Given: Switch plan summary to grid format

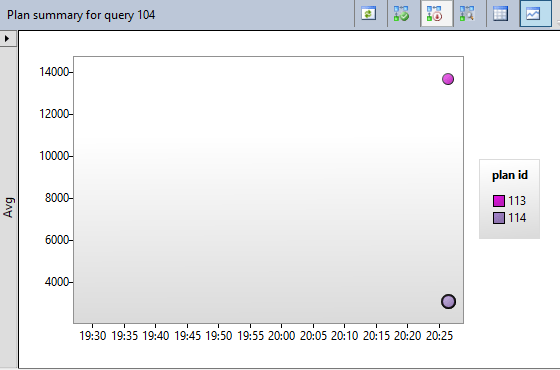Looking at the screenshot, I should point(500,14).
